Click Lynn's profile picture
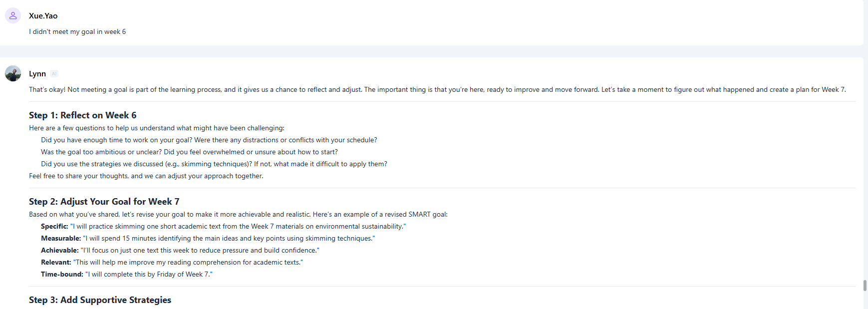The height and width of the screenshot is (309, 868). [x=13, y=73]
